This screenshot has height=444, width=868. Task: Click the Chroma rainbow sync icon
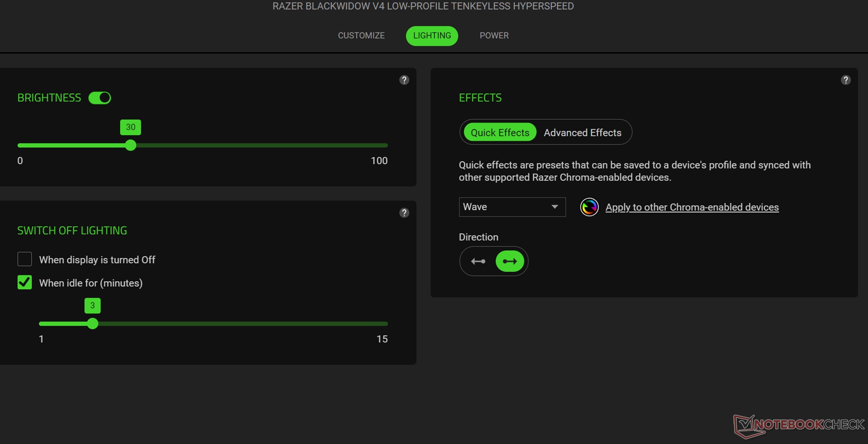[589, 207]
